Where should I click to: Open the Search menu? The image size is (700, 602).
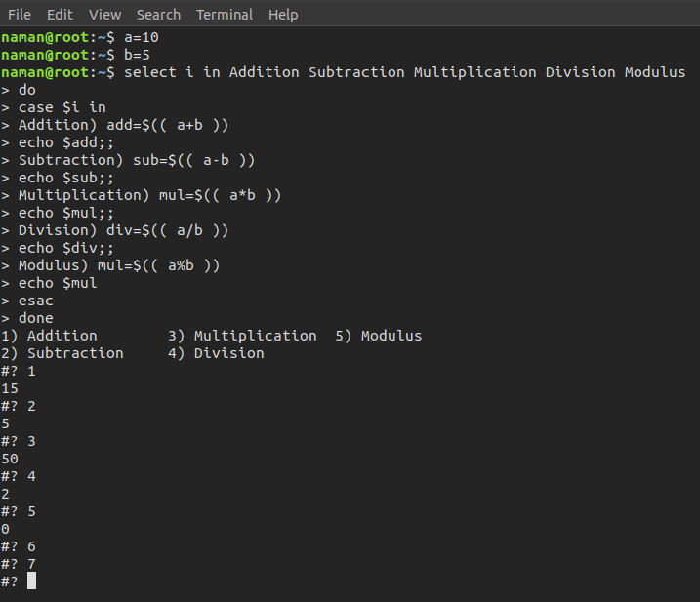[x=158, y=15]
